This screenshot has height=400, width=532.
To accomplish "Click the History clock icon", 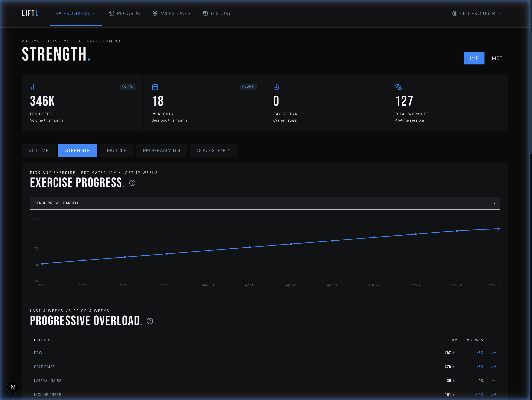I will coord(205,13).
